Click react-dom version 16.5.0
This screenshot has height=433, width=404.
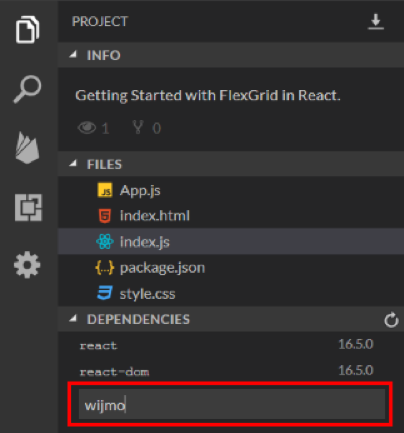click(355, 370)
